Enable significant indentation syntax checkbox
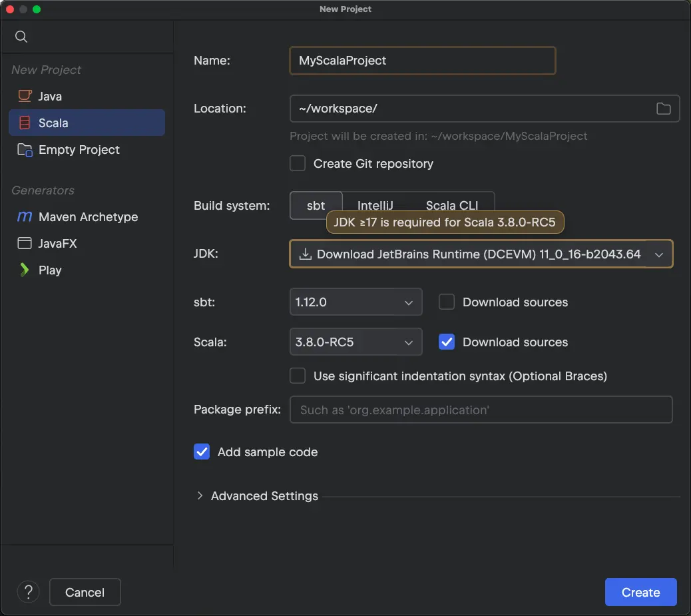Screen dimensions: 691x616 coord(298,376)
